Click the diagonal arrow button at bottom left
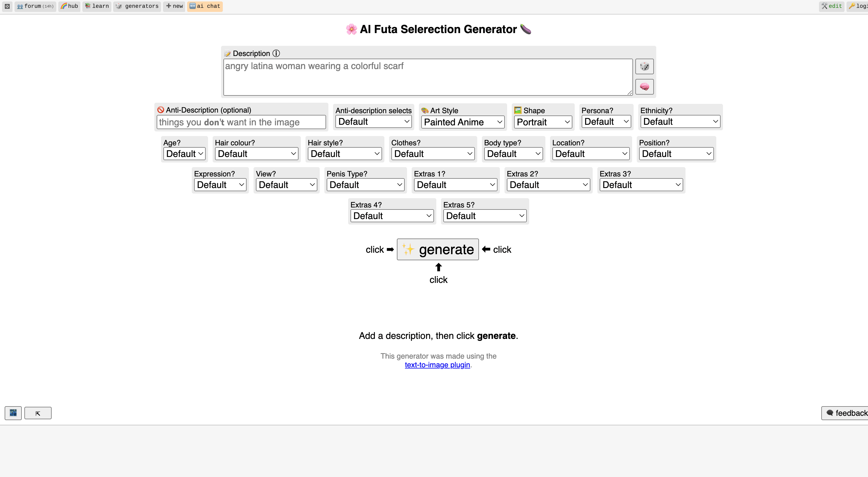The width and height of the screenshot is (868, 477). coord(38,413)
